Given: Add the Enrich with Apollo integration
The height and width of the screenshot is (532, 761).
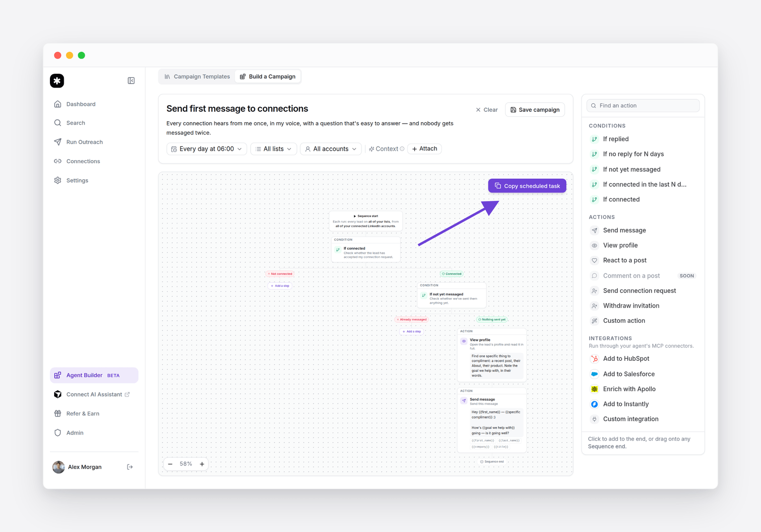Looking at the screenshot, I should [x=643, y=389].
